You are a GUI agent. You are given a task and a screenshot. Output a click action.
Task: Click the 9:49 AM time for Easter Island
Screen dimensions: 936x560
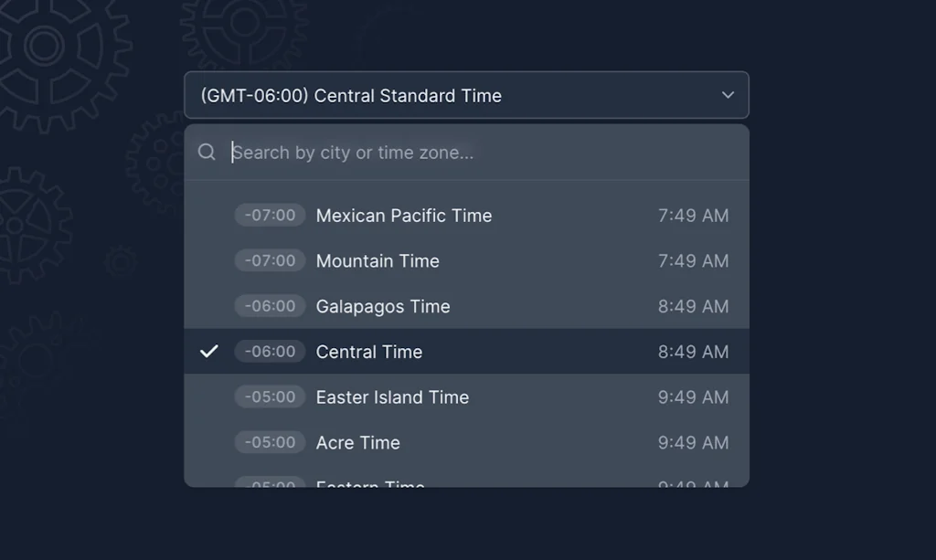pos(693,397)
